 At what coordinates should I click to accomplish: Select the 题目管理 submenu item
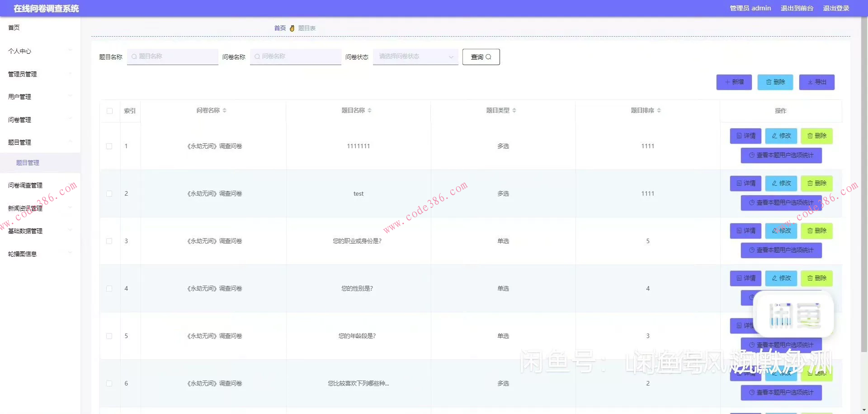point(28,163)
